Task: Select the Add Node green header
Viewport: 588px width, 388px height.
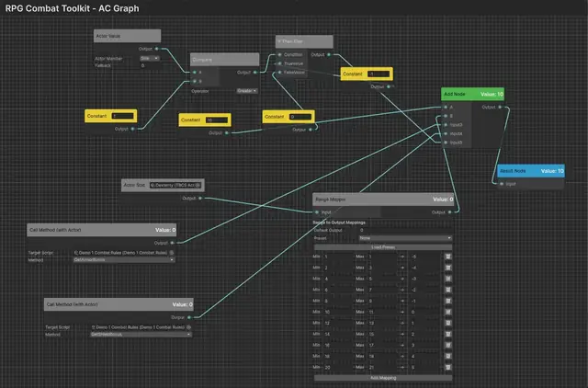Action: [472, 94]
